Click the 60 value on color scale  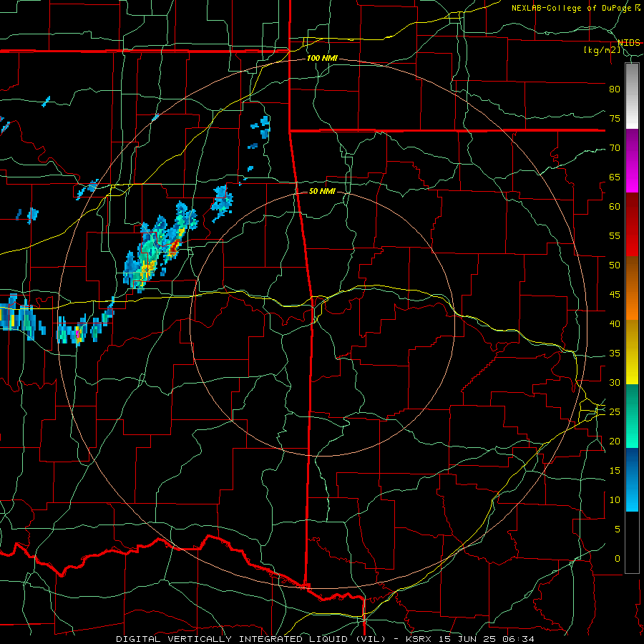pos(615,207)
